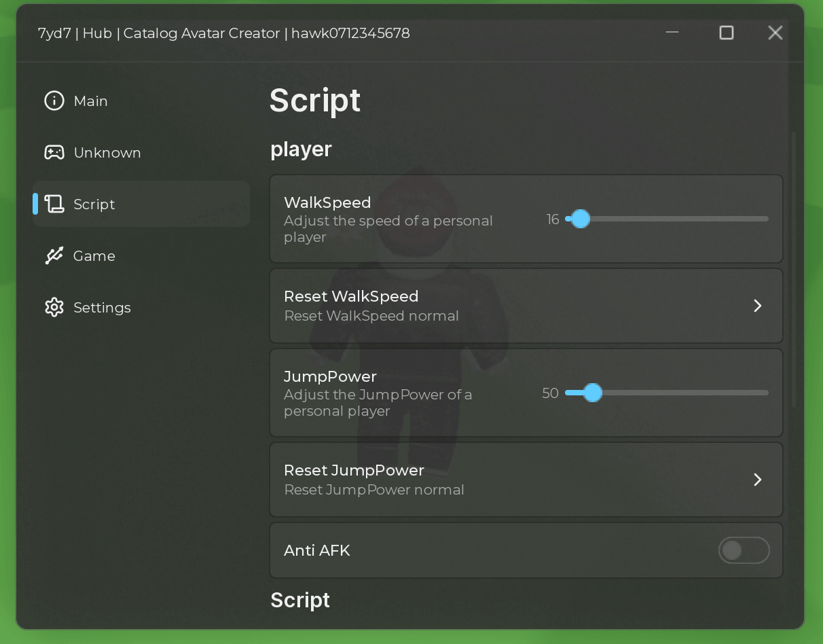Click the vertical scrollbar in Script panel
Viewport: 823px width, 644px height.
click(x=793, y=270)
